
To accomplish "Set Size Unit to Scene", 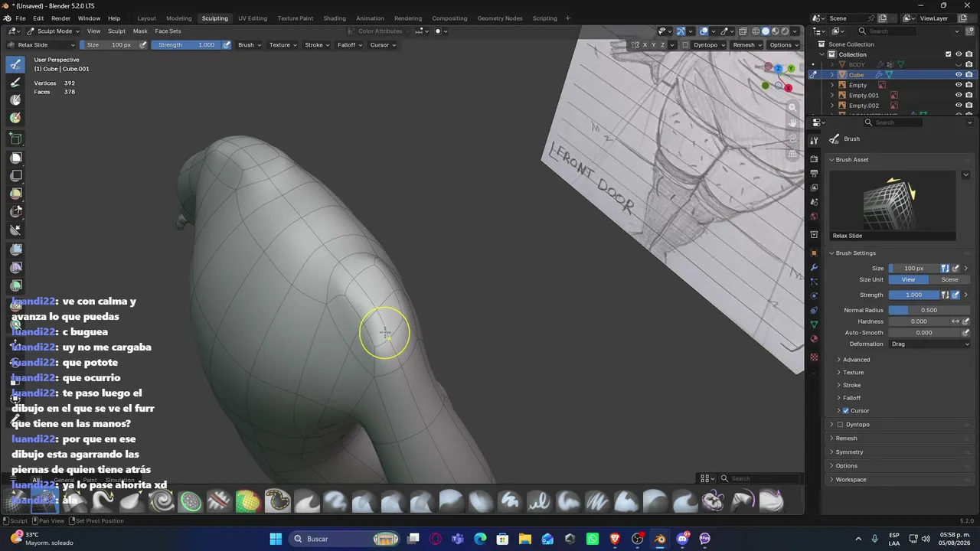I will tap(950, 280).
